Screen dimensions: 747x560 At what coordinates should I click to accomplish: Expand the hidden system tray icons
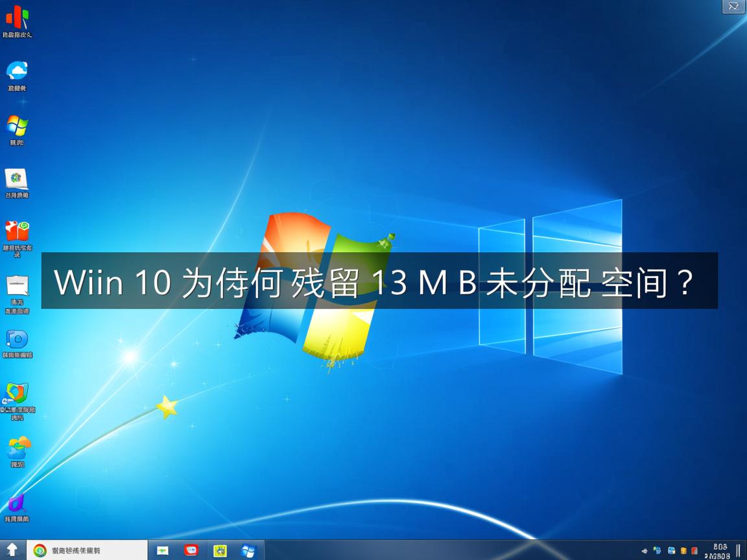[645, 550]
